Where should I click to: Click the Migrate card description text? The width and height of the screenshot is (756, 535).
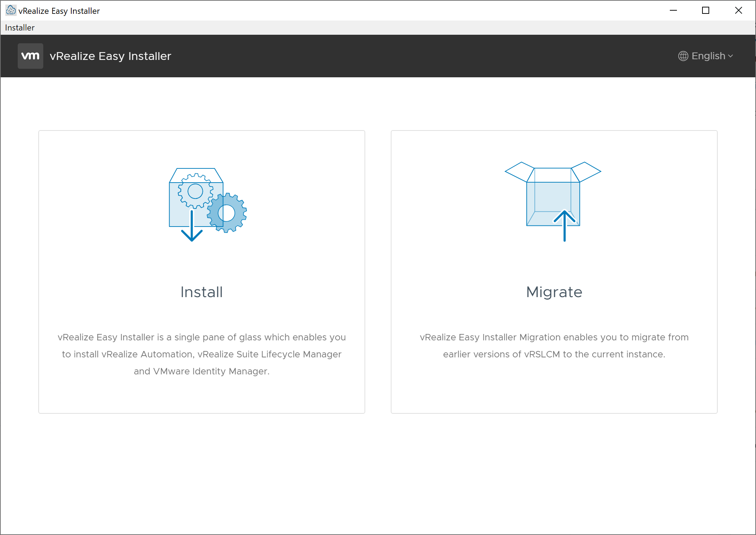click(x=554, y=345)
